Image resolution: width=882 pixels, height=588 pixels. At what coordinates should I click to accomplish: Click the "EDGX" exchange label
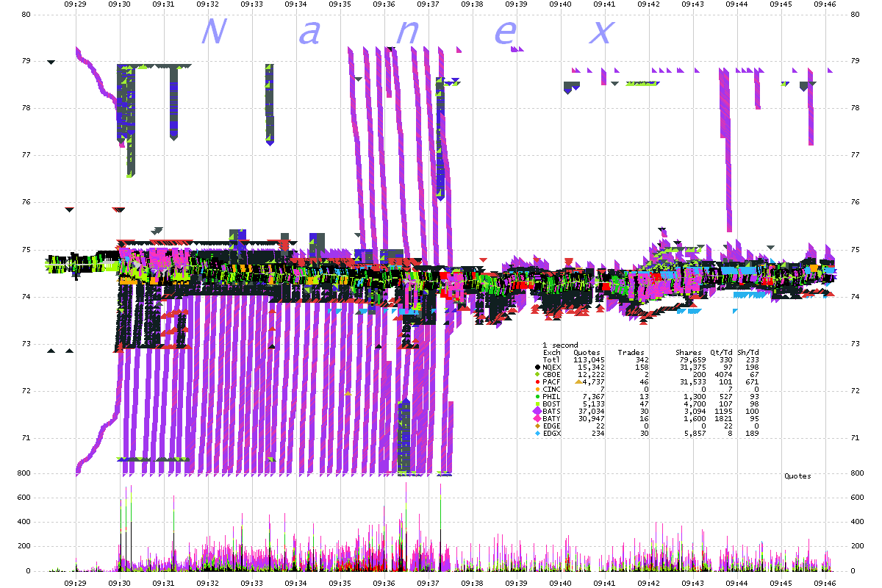pos(551,433)
